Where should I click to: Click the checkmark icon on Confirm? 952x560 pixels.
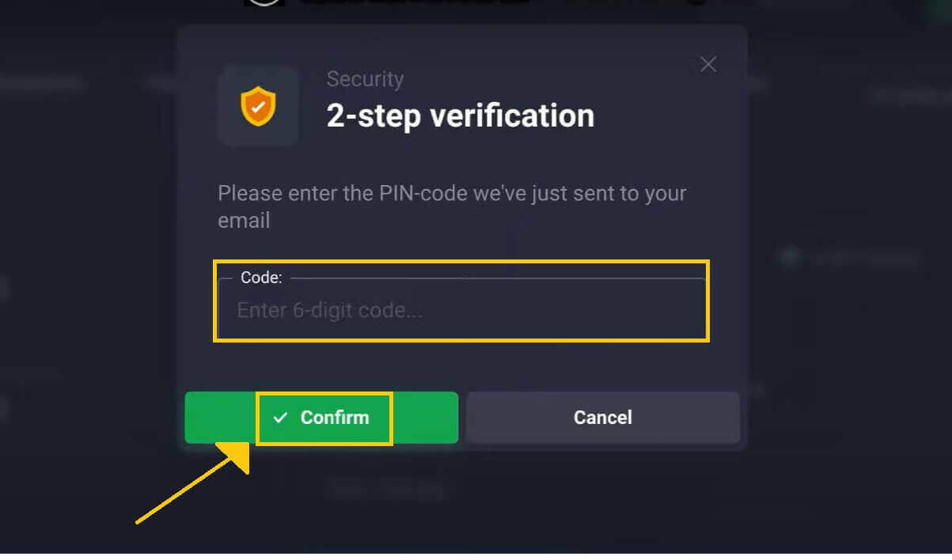(279, 418)
